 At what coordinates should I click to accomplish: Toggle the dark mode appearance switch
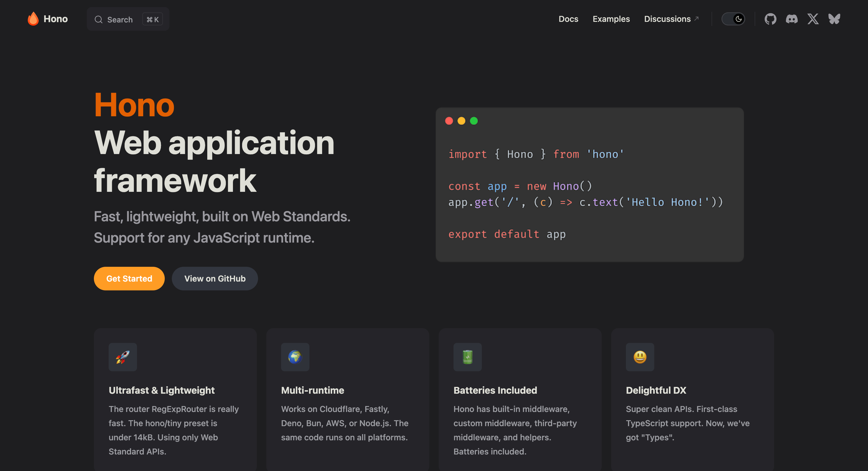point(733,19)
